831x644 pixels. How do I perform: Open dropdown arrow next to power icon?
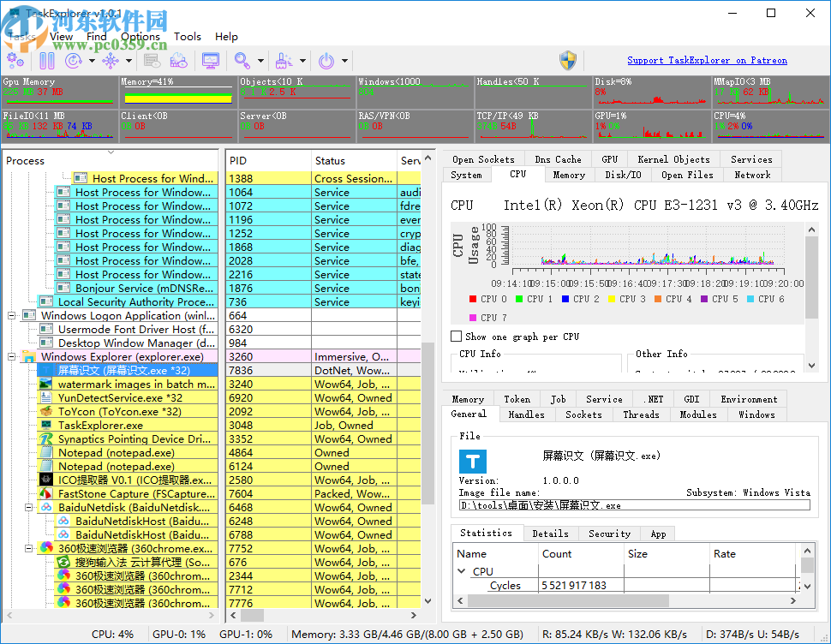click(x=344, y=61)
